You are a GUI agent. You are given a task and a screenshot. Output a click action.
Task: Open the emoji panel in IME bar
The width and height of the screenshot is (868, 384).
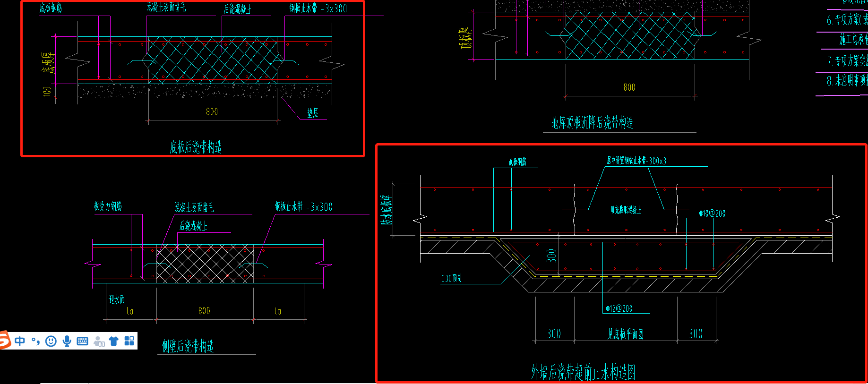51,341
